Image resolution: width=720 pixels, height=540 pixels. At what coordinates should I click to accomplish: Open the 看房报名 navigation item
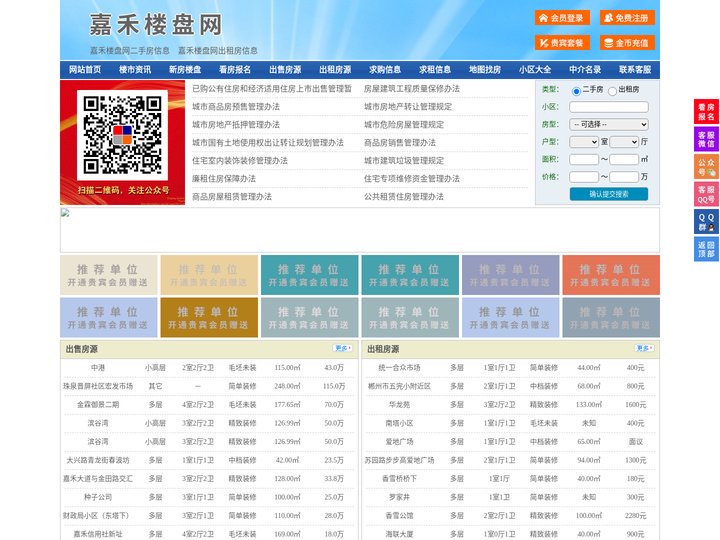pos(235,70)
